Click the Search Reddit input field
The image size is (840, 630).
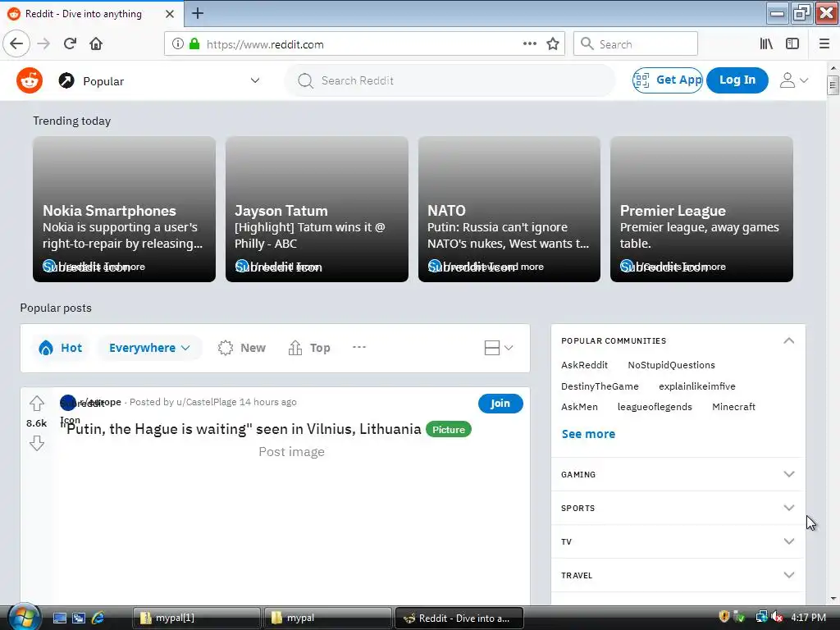(x=450, y=81)
